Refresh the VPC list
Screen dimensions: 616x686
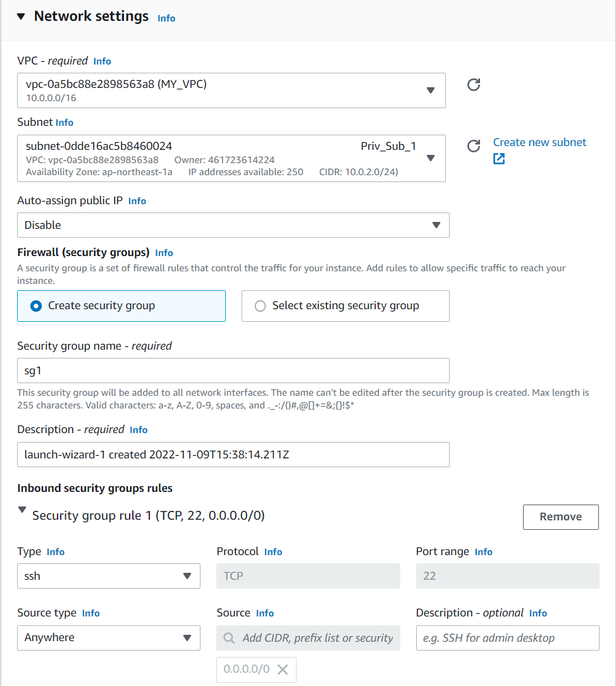pyautogui.click(x=473, y=85)
